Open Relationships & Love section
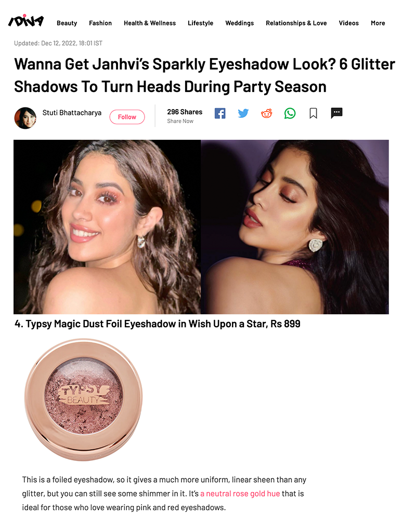Image resolution: width=402 pixels, height=532 pixels. click(296, 23)
